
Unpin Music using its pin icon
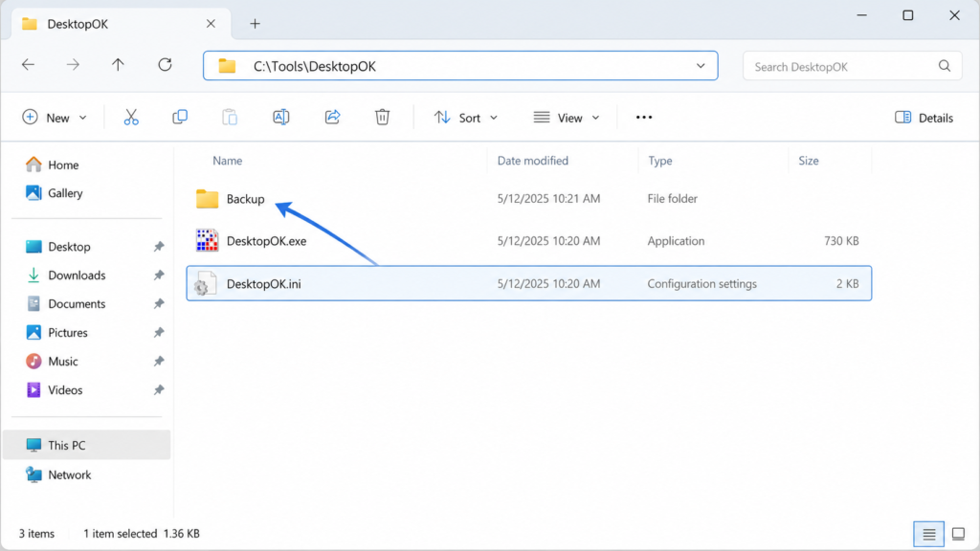pyautogui.click(x=159, y=362)
